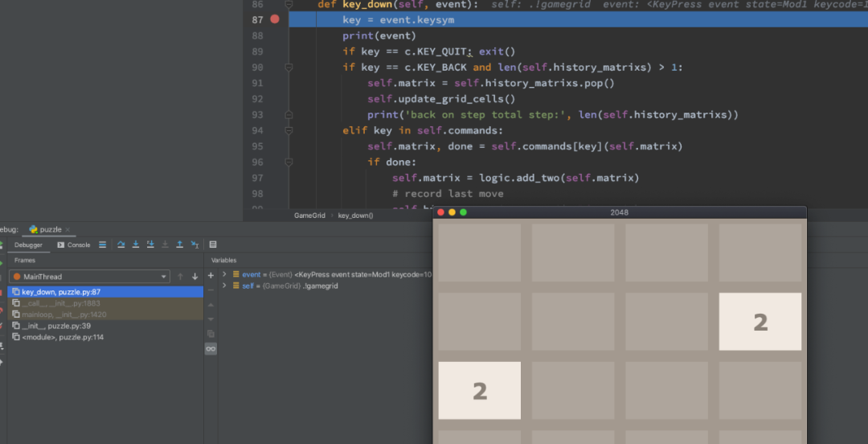Maximize the 2048 window with green button
868x444 pixels.
pos(464,212)
